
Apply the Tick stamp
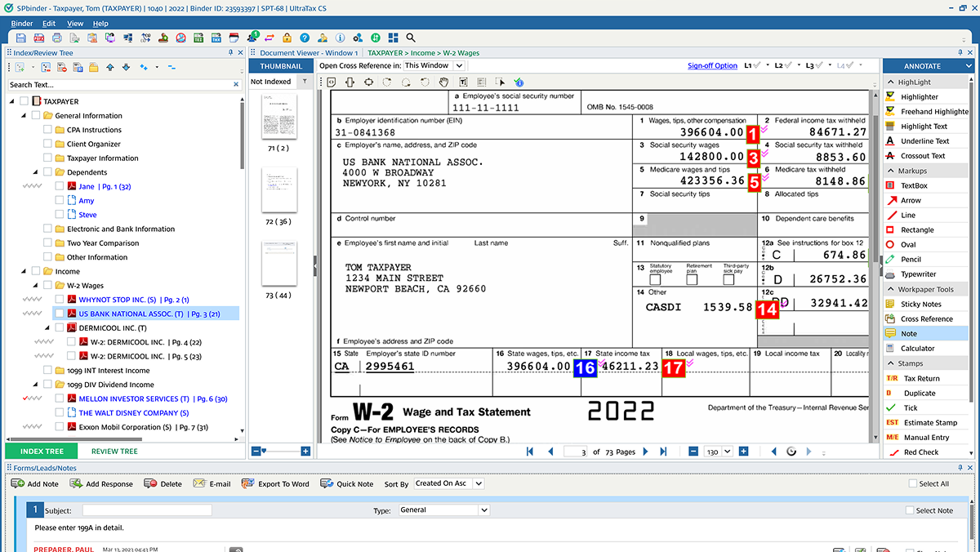tap(910, 407)
